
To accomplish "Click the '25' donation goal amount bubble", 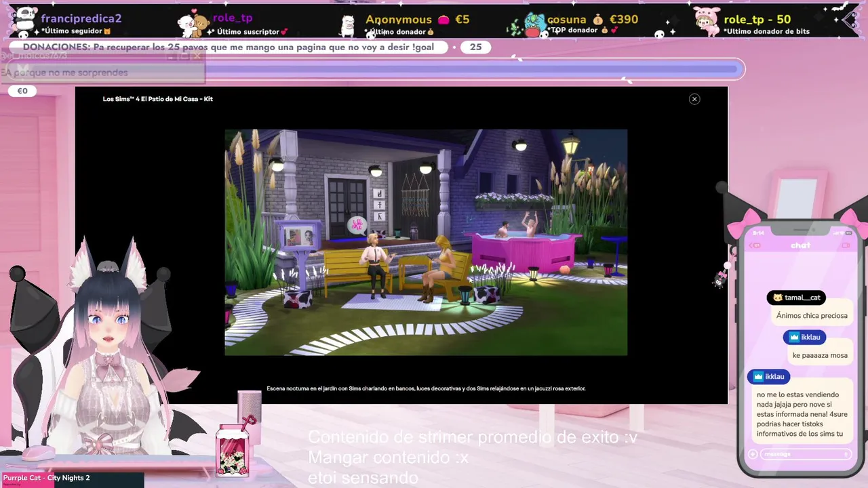I will click(x=475, y=47).
